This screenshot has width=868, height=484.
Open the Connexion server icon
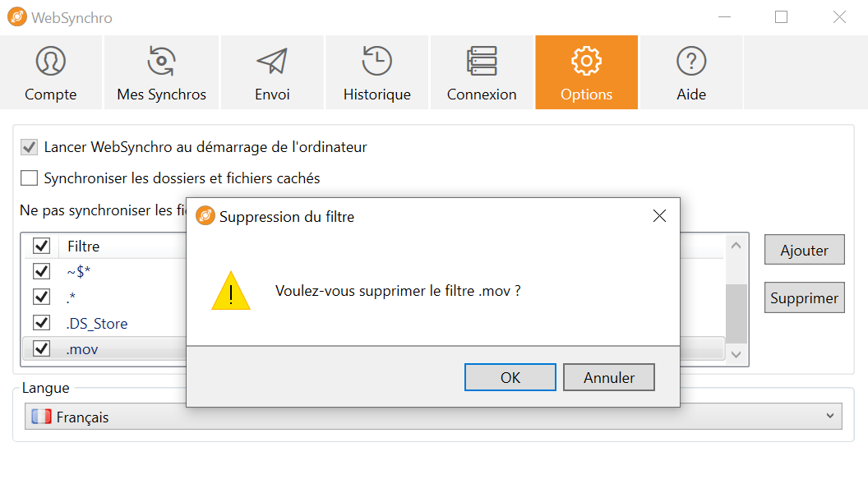[x=482, y=61]
